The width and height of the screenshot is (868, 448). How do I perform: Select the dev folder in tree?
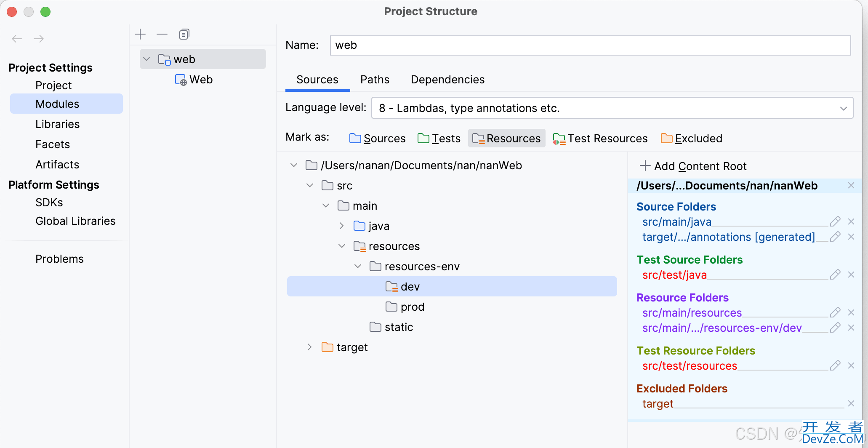452,286
